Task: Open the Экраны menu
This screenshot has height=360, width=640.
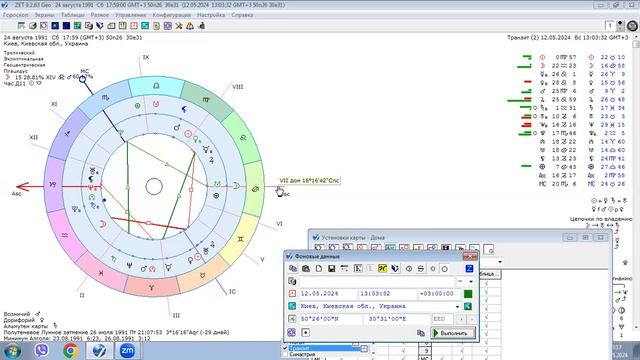Action: (44, 15)
